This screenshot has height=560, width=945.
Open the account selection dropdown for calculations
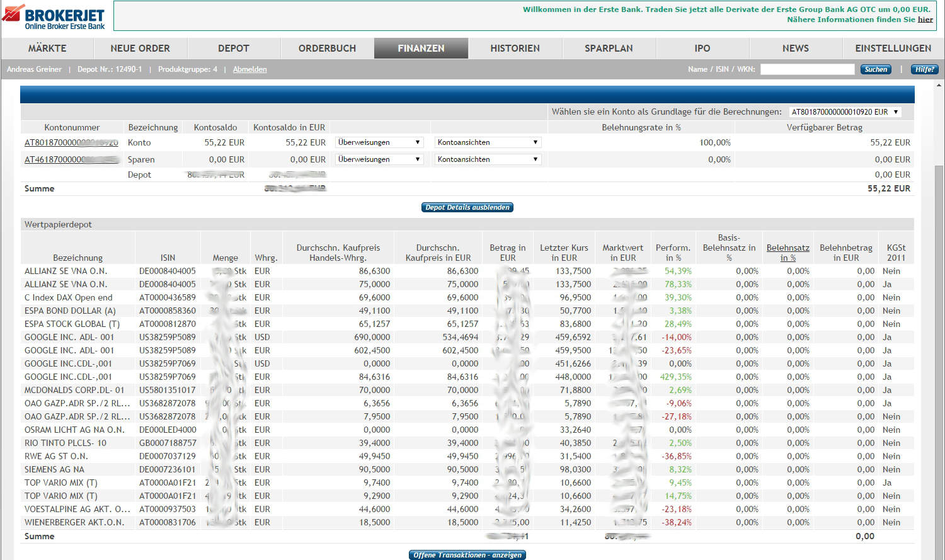click(845, 112)
